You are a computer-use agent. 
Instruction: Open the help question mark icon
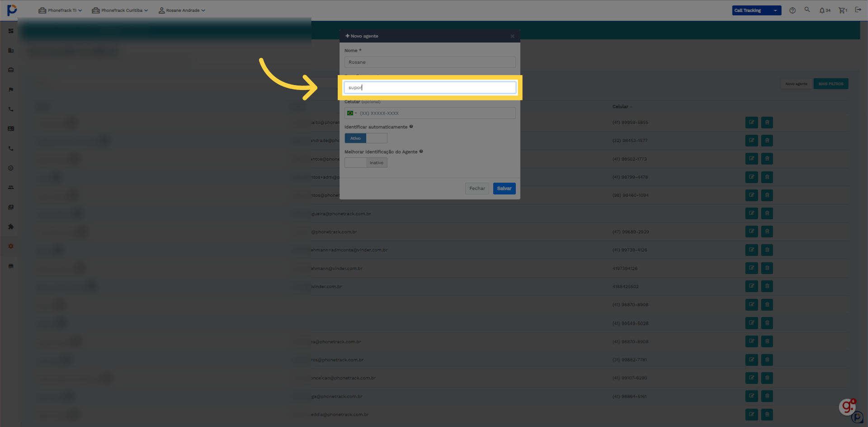tap(793, 10)
